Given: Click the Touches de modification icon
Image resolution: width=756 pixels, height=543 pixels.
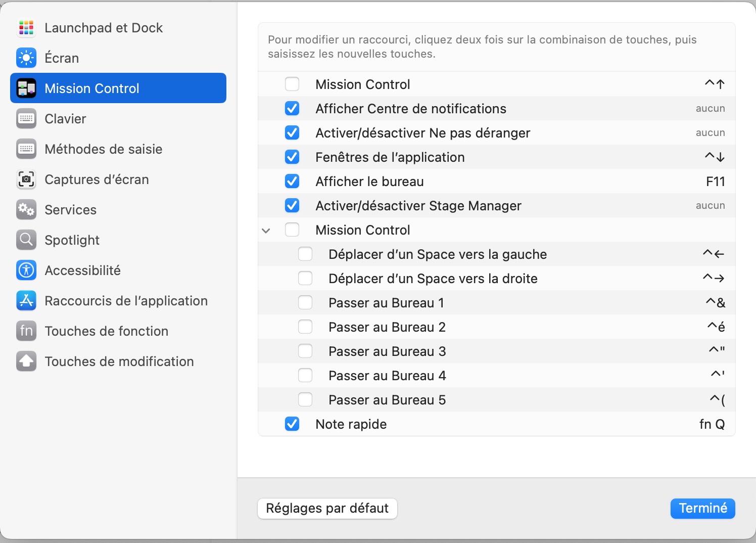Looking at the screenshot, I should tap(26, 361).
